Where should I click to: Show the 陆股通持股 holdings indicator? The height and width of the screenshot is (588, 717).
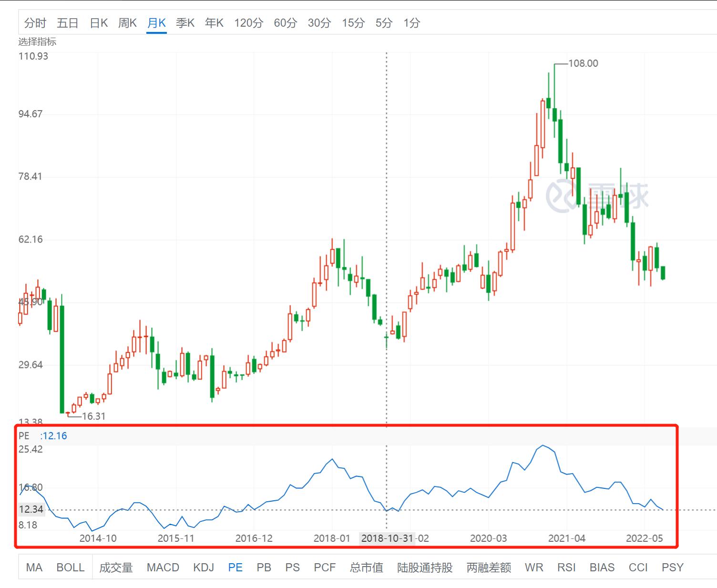425,568
